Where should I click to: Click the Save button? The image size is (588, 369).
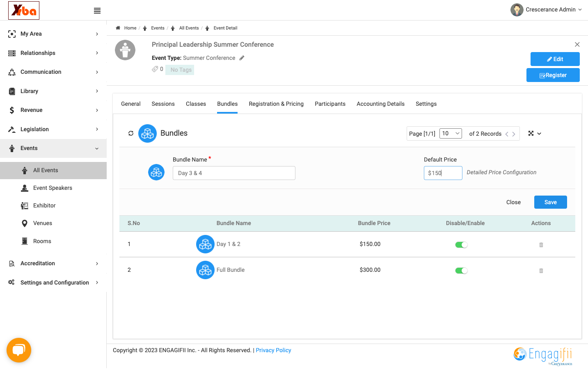pos(550,202)
